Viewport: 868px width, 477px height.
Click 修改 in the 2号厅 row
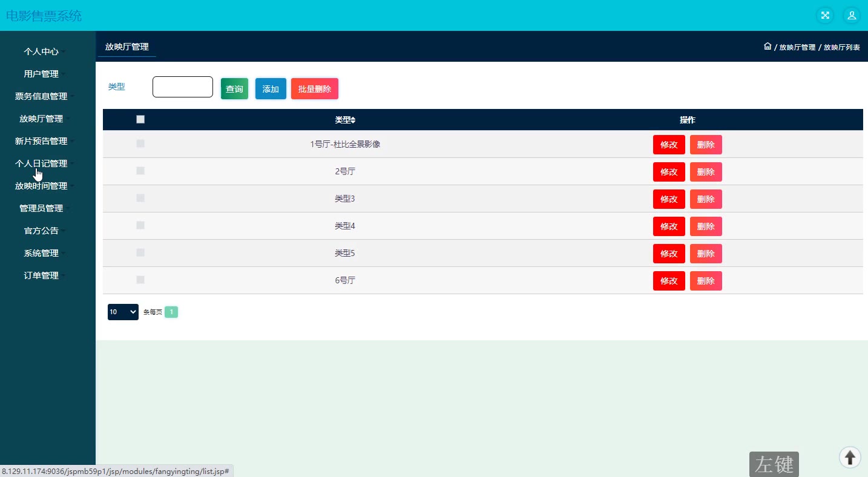(669, 172)
